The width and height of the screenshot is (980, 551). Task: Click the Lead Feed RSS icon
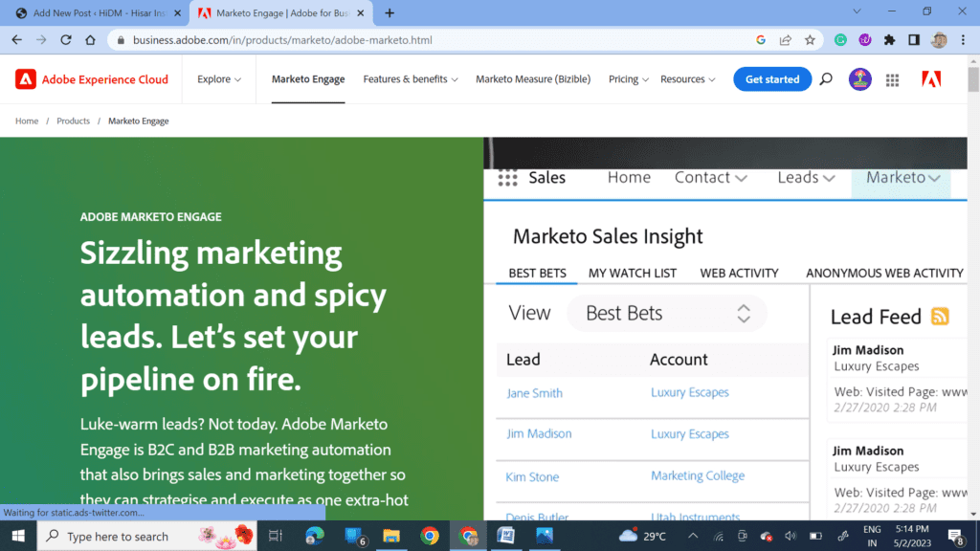(x=940, y=317)
